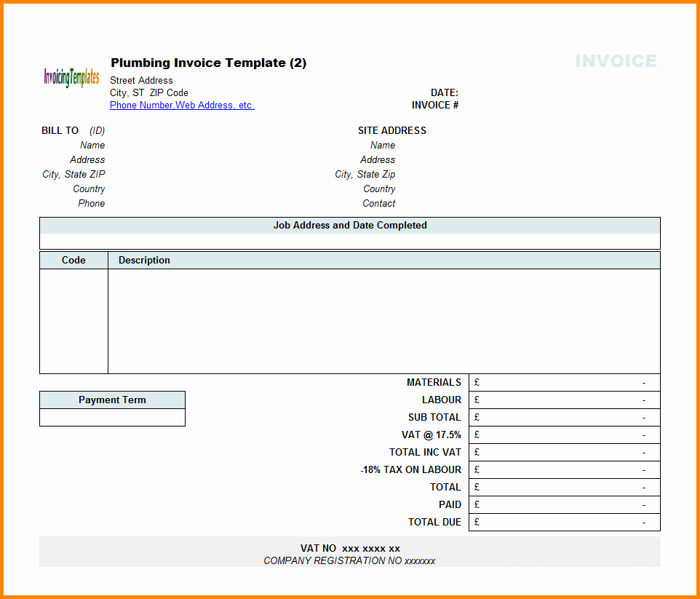Click the -18% TAX ON LABOUR label
This screenshot has height=599, width=700.
point(410,470)
